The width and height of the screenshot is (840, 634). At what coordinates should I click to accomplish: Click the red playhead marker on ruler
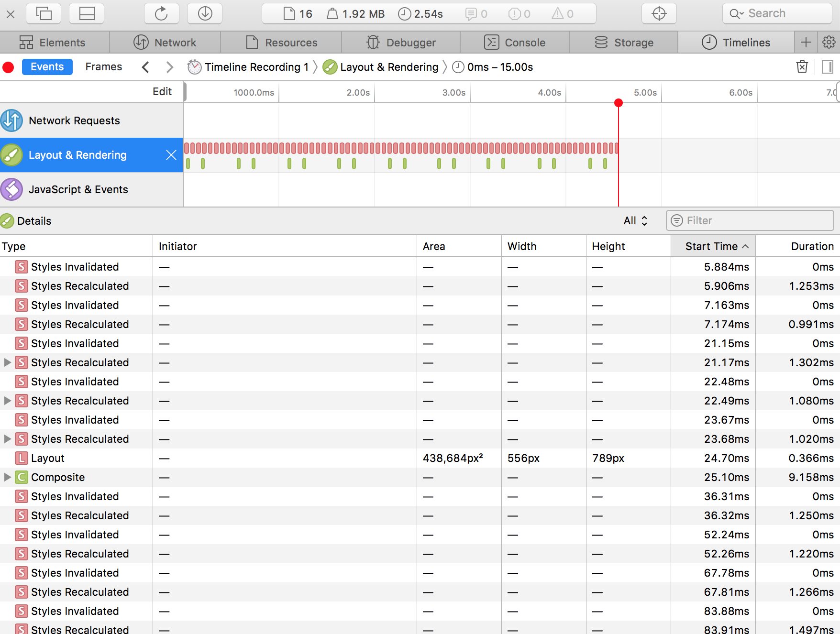[618, 103]
